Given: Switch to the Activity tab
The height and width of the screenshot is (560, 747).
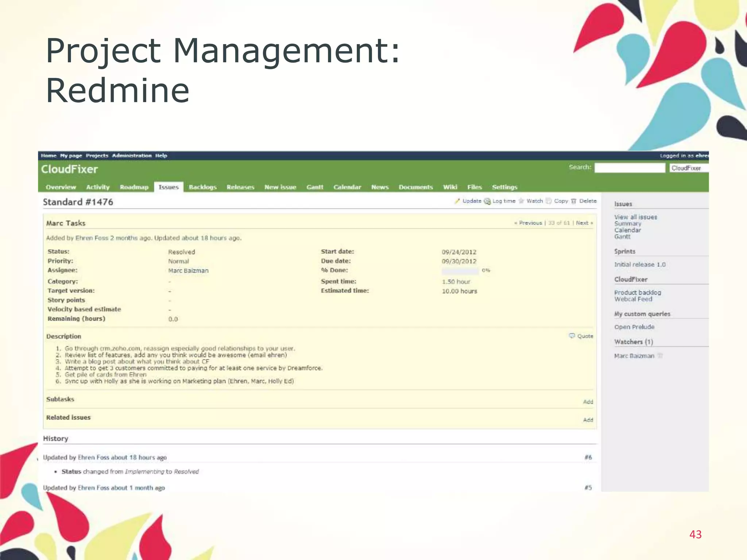Looking at the screenshot, I should (x=98, y=187).
